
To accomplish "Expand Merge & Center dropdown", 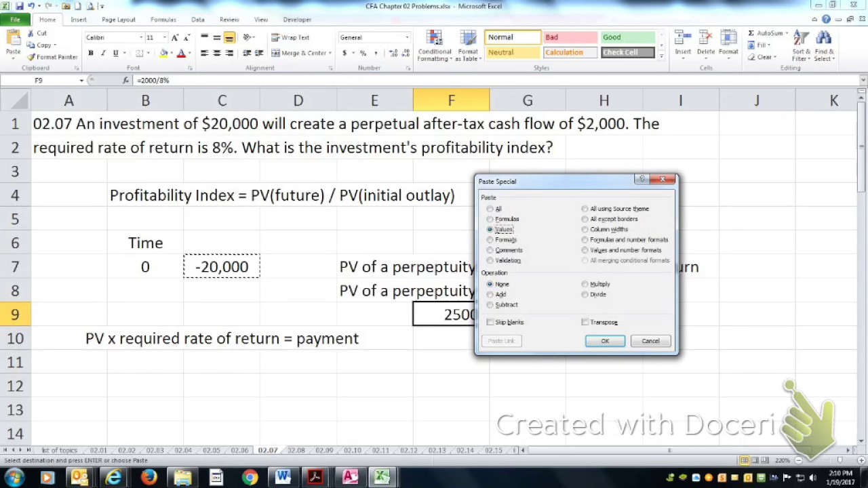I will point(330,53).
